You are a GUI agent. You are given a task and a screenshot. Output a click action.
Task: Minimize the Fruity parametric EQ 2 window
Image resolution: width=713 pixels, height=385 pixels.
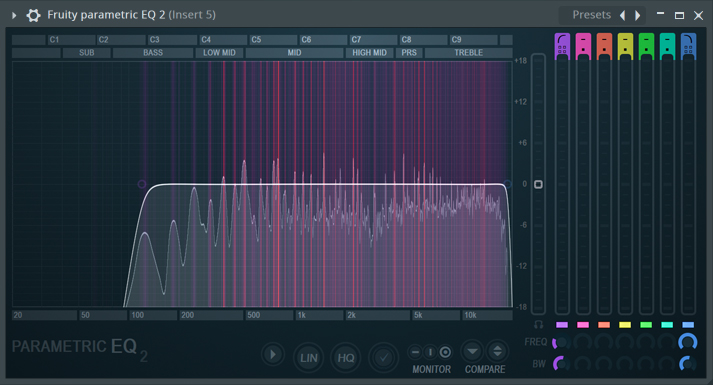coord(660,14)
